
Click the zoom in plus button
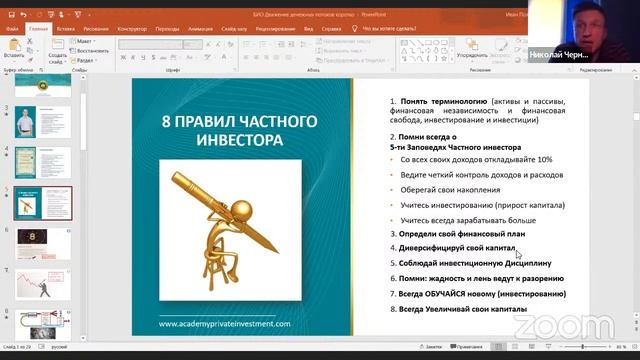tap(609, 347)
